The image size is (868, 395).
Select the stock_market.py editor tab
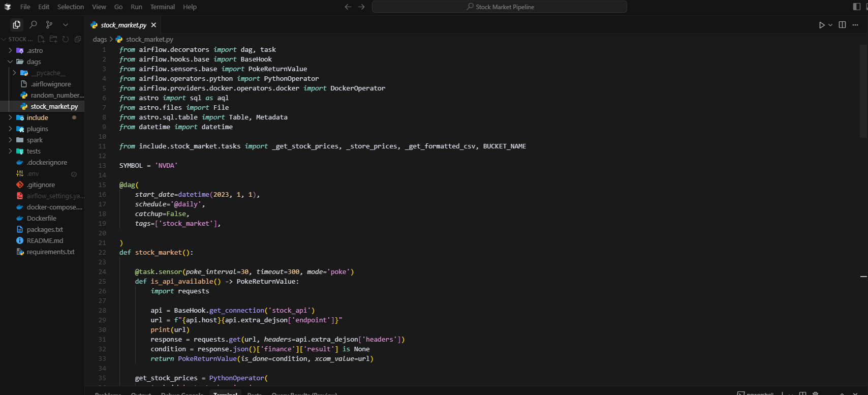click(123, 25)
